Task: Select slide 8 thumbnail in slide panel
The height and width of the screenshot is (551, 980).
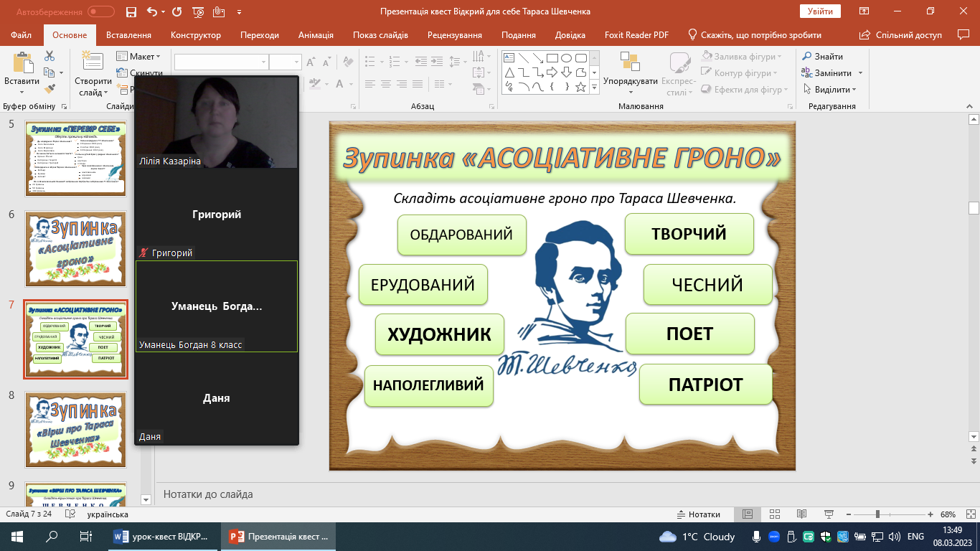Action: (x=76, y=429)
